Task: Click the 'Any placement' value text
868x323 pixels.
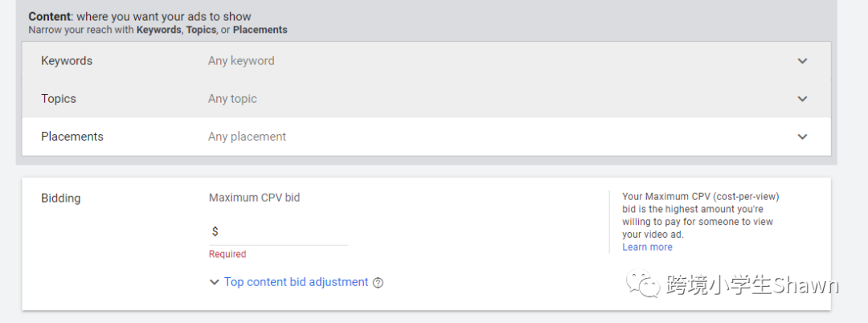Action: tap(247, 137)
